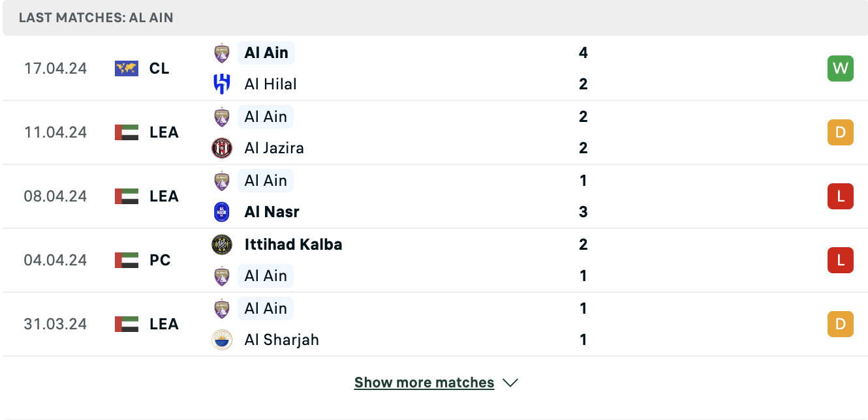868x420 pixels.
Task: Click the UAE flag beside the PC competition
Action: click(x=127, y=260)
